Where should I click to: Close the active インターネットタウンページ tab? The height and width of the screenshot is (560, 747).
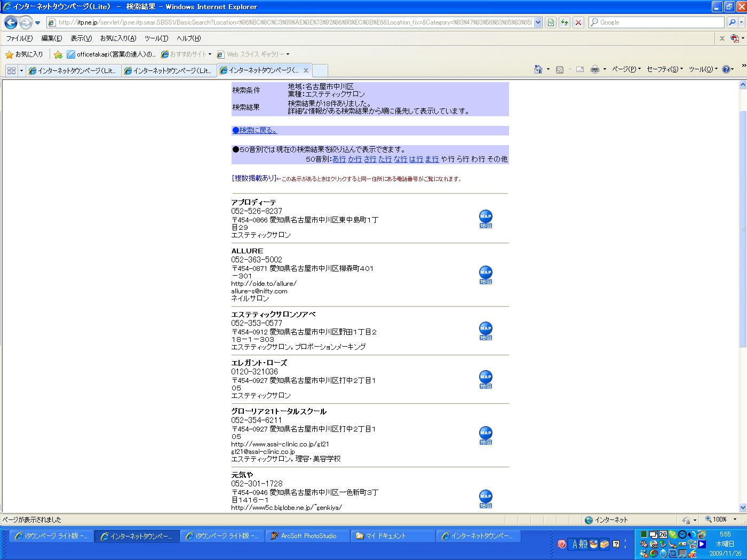pyautogui.click(x=306, y=70)
